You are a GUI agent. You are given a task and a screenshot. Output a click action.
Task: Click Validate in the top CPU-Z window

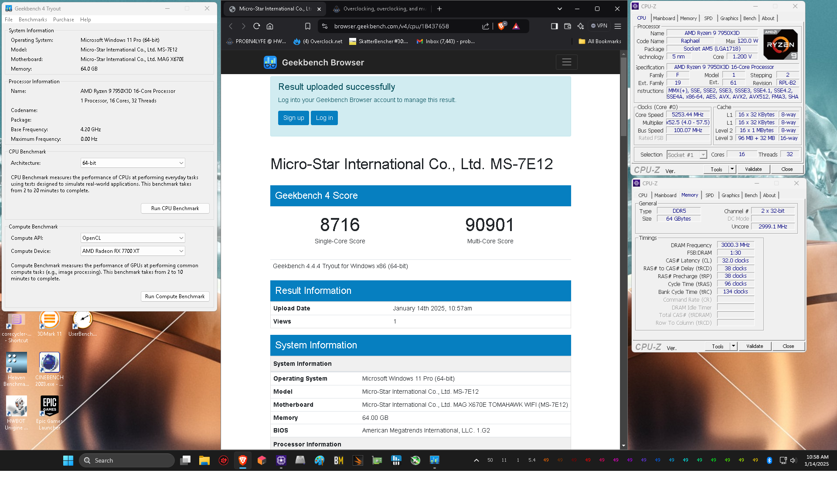pos(753,169)
